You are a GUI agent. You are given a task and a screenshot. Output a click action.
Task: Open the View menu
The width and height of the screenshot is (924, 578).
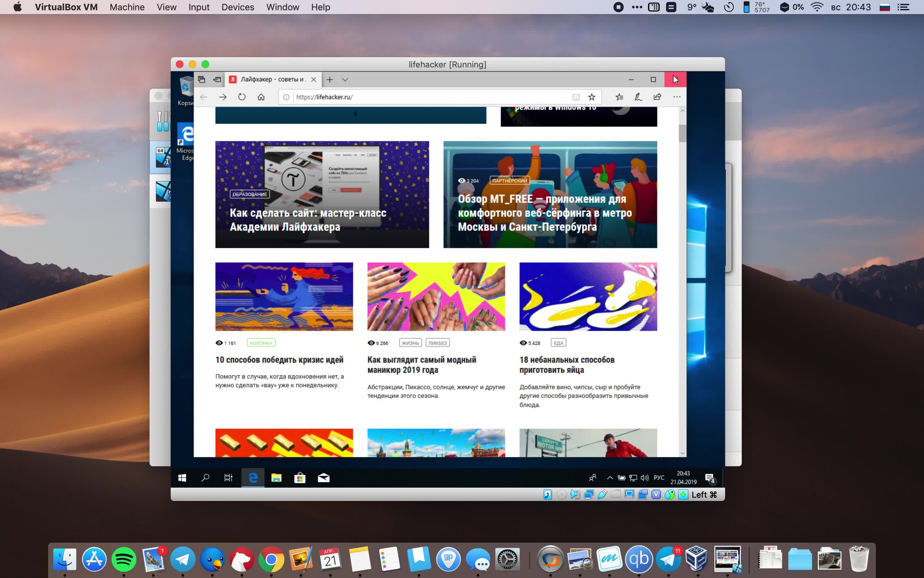(167, 7)
